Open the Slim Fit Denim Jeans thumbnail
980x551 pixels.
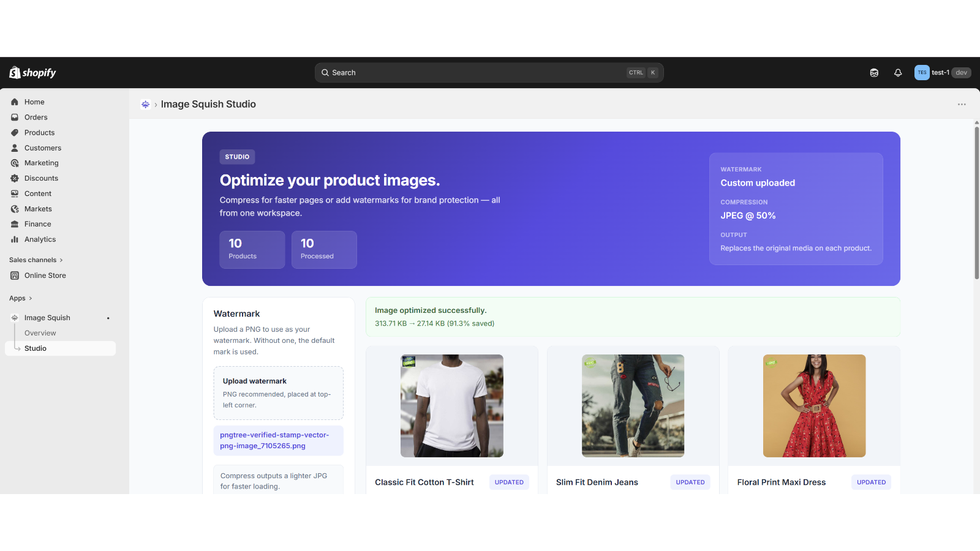tap(633, 406)
